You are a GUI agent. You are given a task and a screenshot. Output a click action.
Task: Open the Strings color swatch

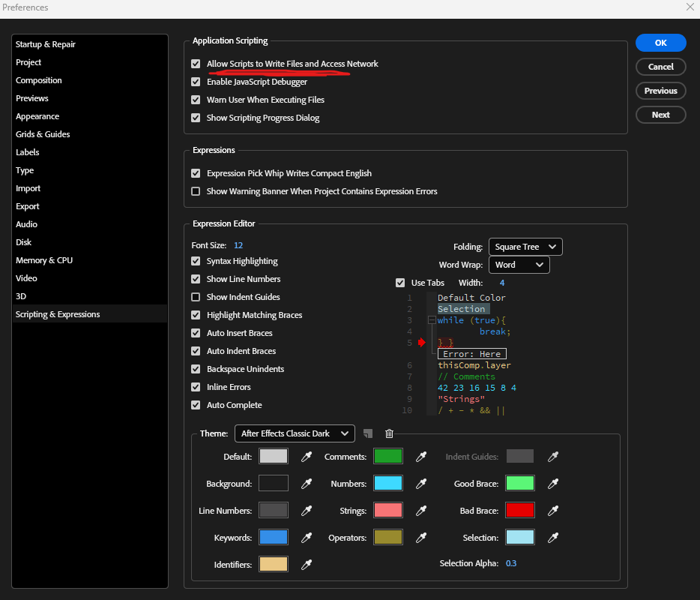[388, 510]
